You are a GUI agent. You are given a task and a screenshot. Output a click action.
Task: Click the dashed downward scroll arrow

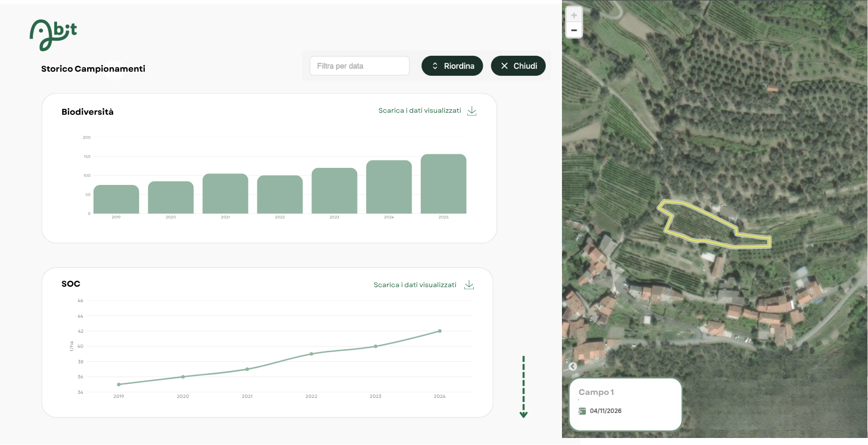(523, 387)
